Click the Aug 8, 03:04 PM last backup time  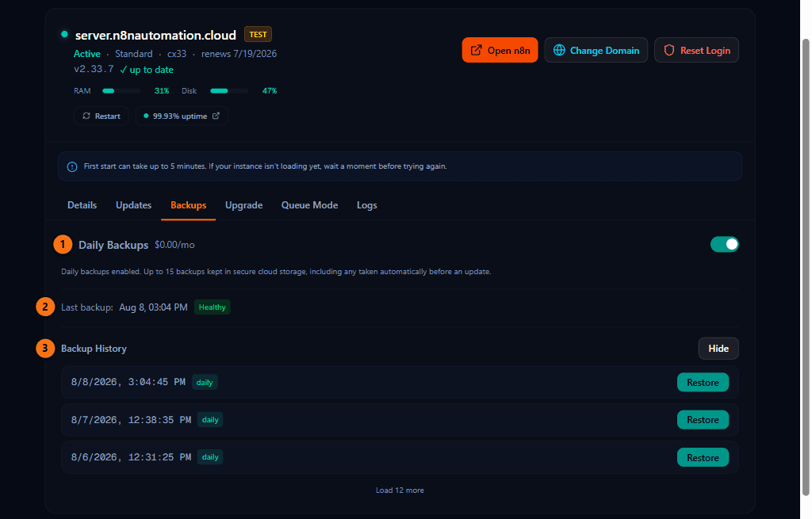point(153,307)
